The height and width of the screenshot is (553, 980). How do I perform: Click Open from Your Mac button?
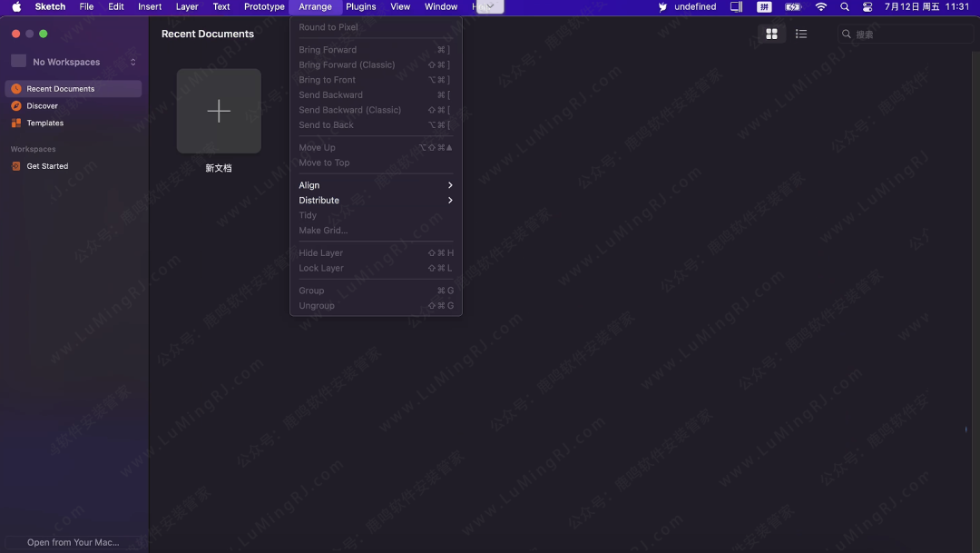coord(73,542)
